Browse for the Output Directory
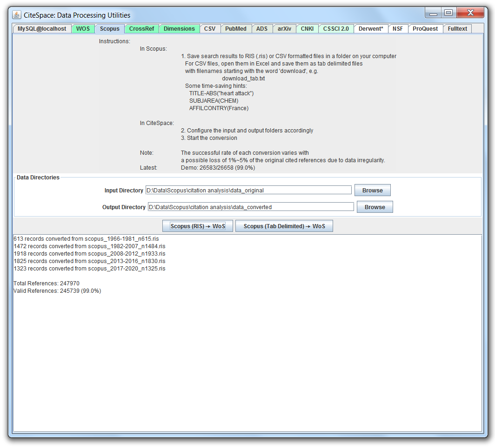 [375, 207]
